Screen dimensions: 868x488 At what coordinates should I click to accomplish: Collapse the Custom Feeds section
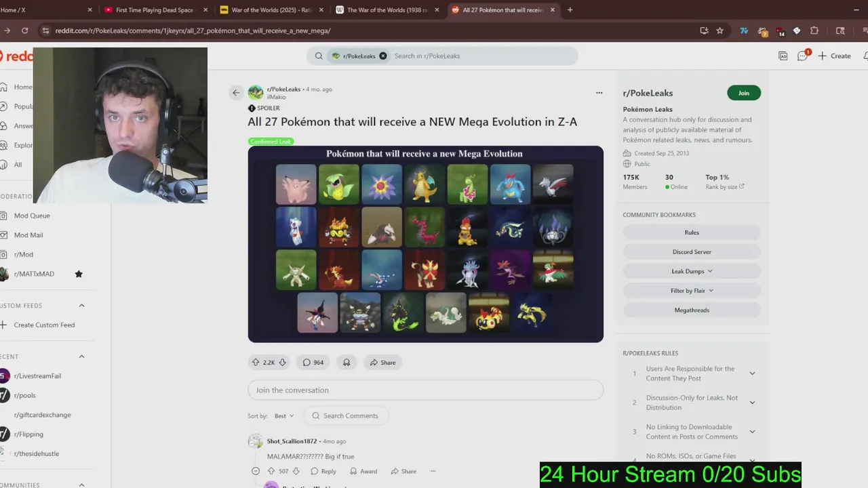[x=81, y=306]
